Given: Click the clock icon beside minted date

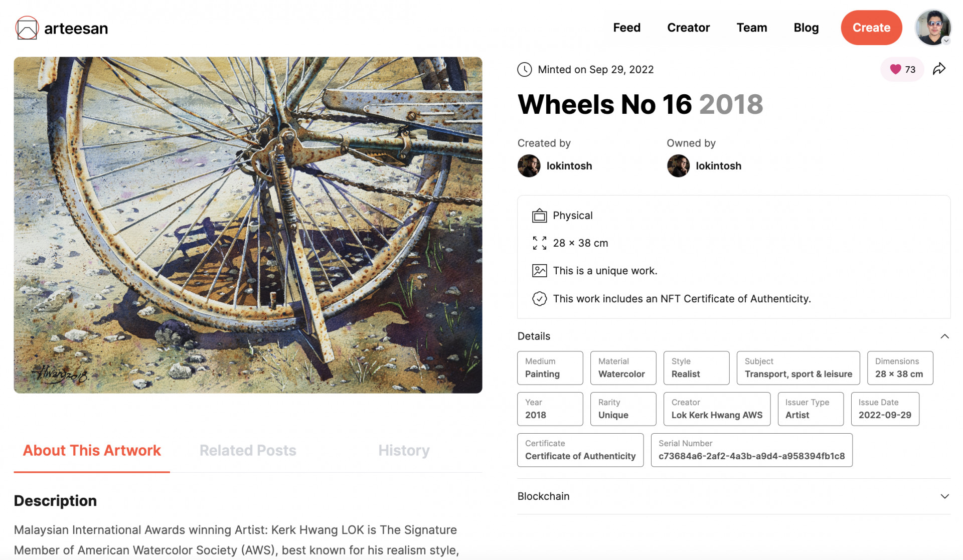Looking at the screenshot, I should 525,69.
